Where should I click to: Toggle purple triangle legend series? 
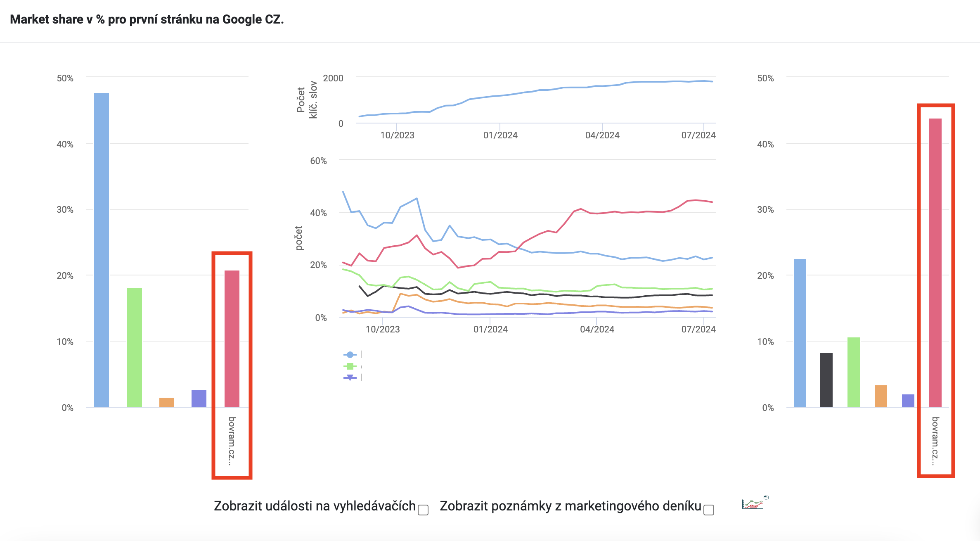tap(350, 377)
